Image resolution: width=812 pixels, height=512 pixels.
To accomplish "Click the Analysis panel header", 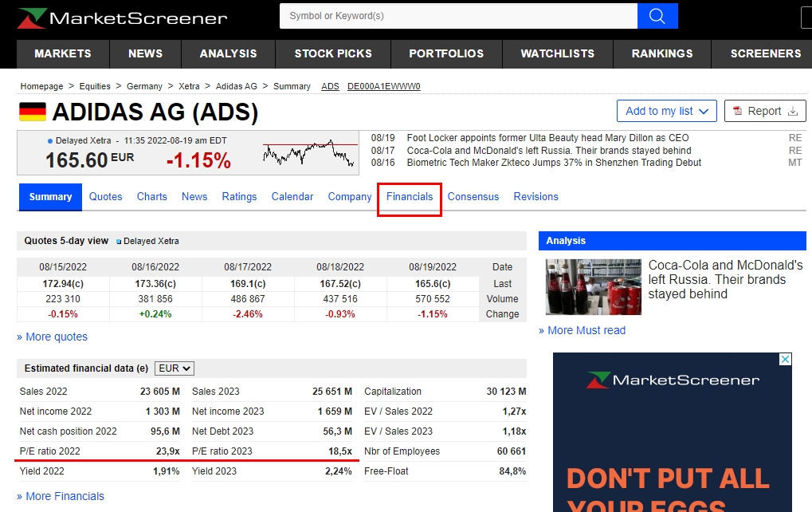I will tap(673, 241).
